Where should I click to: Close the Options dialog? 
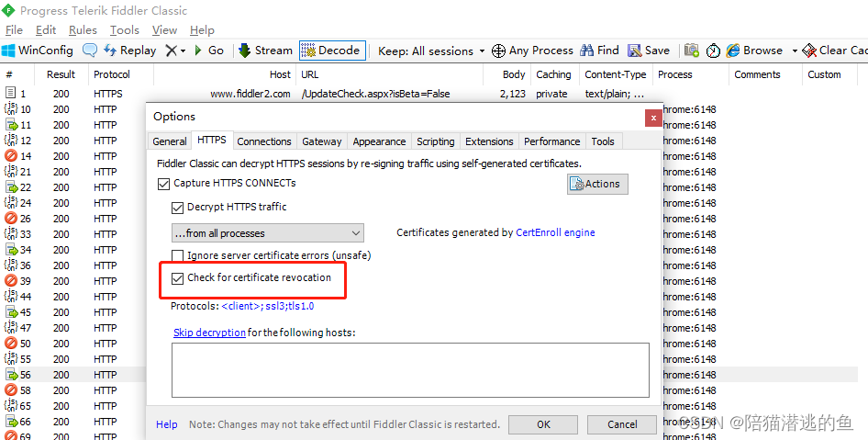pyautogui.click(x=653, y=118)
